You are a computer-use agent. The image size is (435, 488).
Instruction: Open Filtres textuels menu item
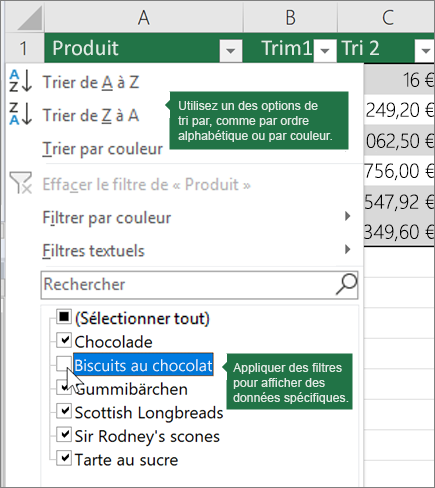(93, 251)
